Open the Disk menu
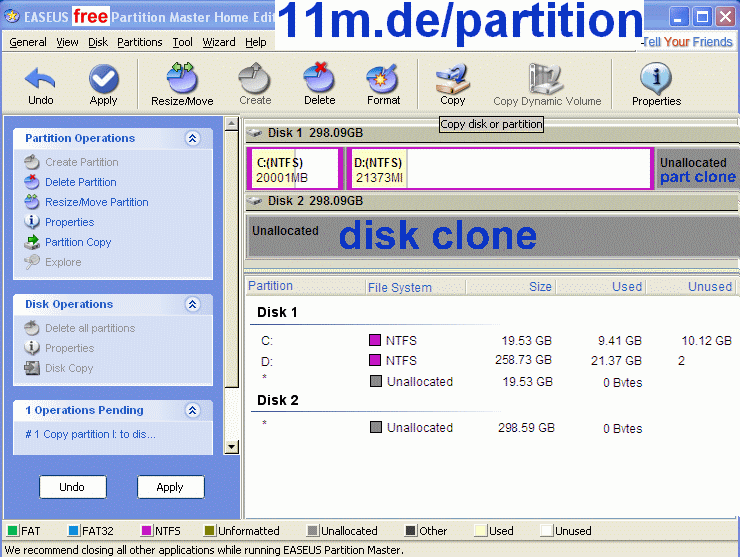 [98, 42]
